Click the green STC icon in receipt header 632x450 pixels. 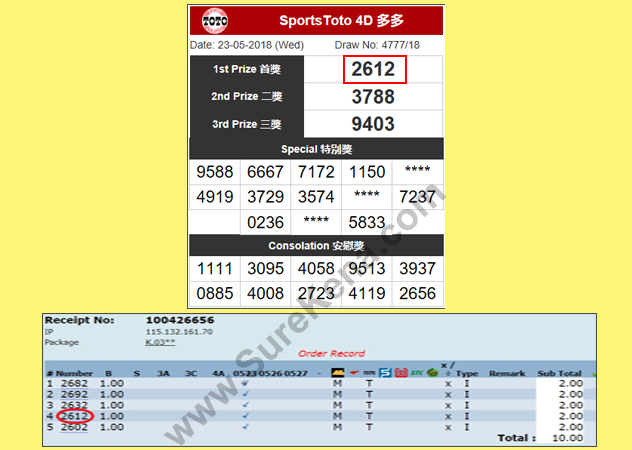coord(415,373)
